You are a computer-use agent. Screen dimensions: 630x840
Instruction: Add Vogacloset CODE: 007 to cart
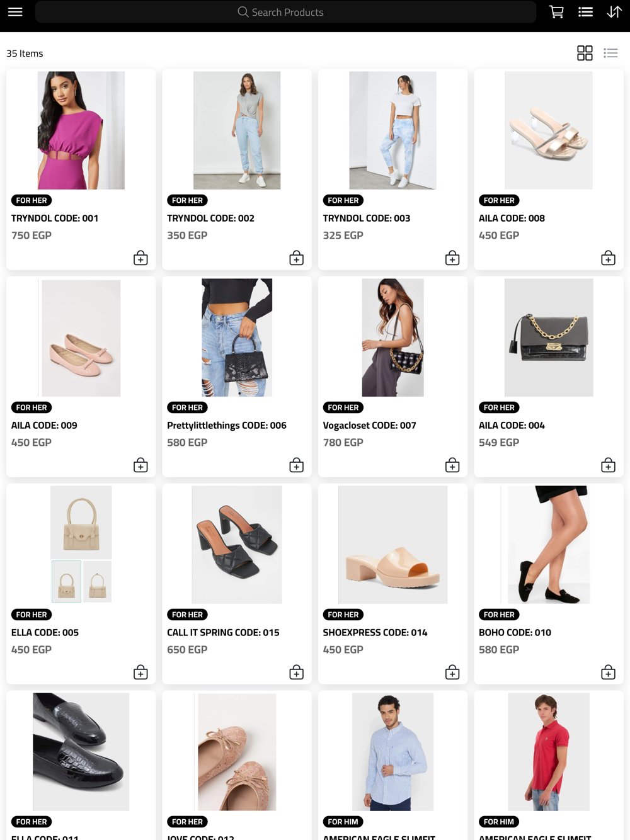pos(452,465)
